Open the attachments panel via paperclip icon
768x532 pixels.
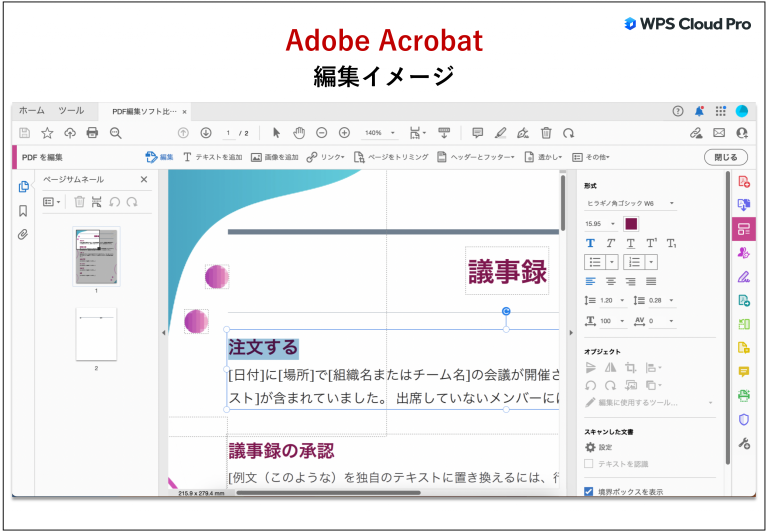[22, 234]
